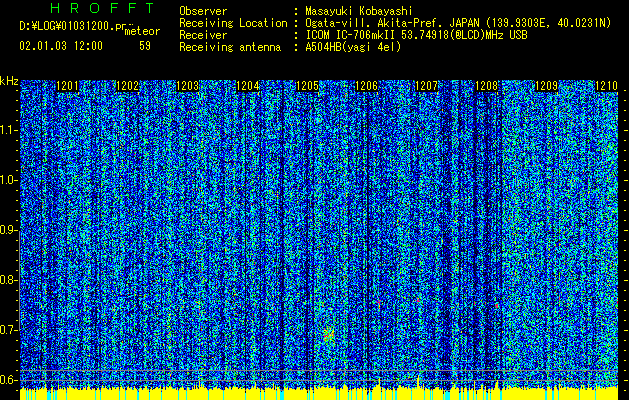Click the Receiving Location label
Viewport: 629px width, 400px height.
pos(233,24)
